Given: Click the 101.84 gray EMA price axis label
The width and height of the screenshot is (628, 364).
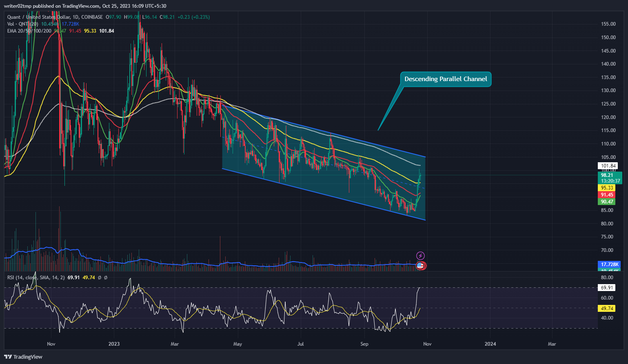Looking at the screenshot, I should [x=608, y=166].
